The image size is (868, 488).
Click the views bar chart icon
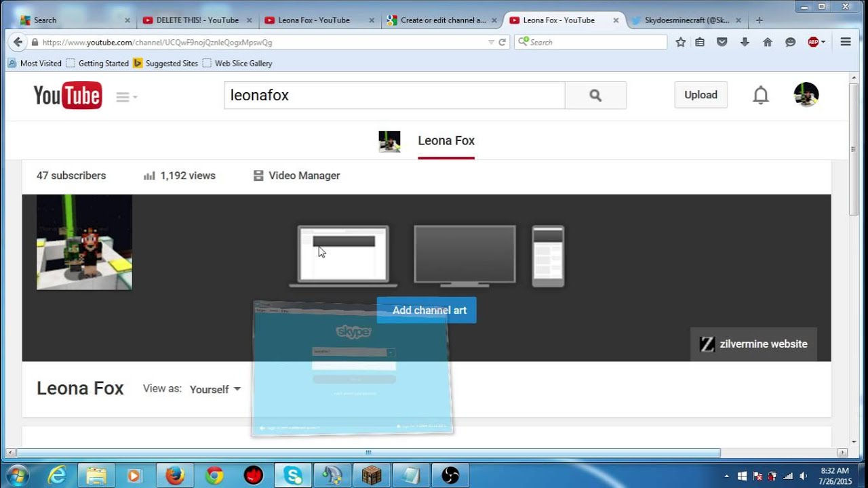click(x=149, y=176)
